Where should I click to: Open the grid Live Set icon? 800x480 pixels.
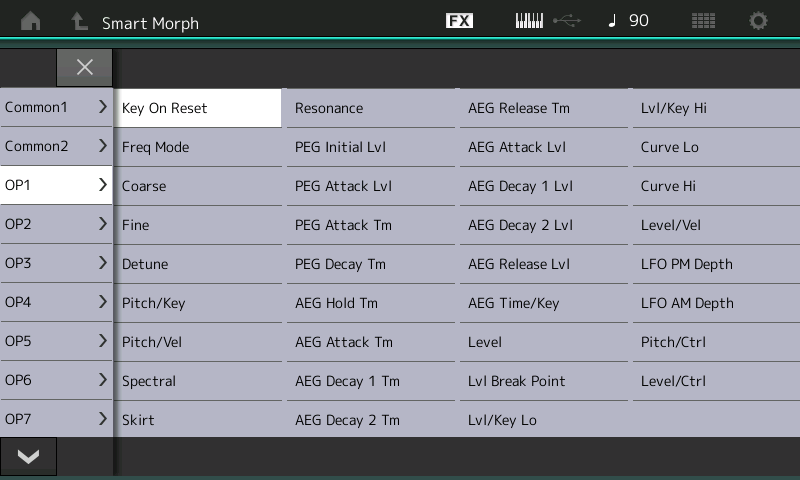click(x=703, y=21)
